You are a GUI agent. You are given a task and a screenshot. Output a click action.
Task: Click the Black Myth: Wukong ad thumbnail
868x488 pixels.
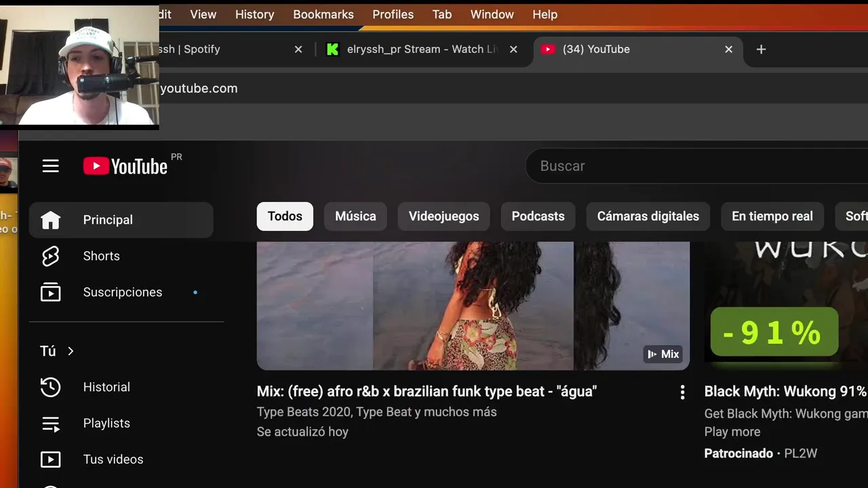pos(786,306)
